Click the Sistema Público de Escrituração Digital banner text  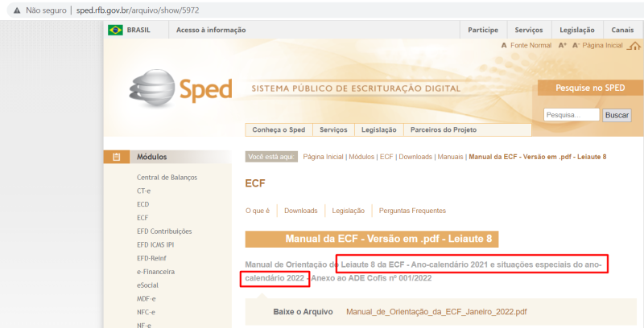click(356, 89)
